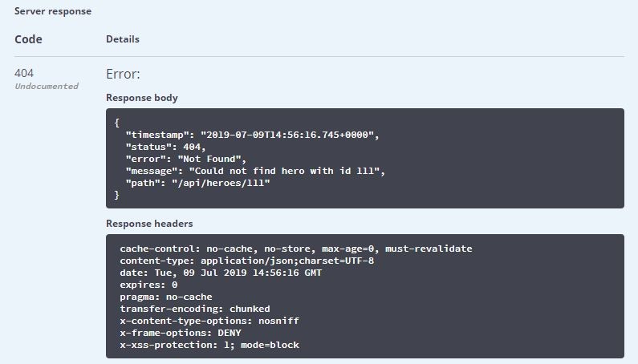Click the Response headers label
This screenshot has width=638, height=364.
[149, 224]
